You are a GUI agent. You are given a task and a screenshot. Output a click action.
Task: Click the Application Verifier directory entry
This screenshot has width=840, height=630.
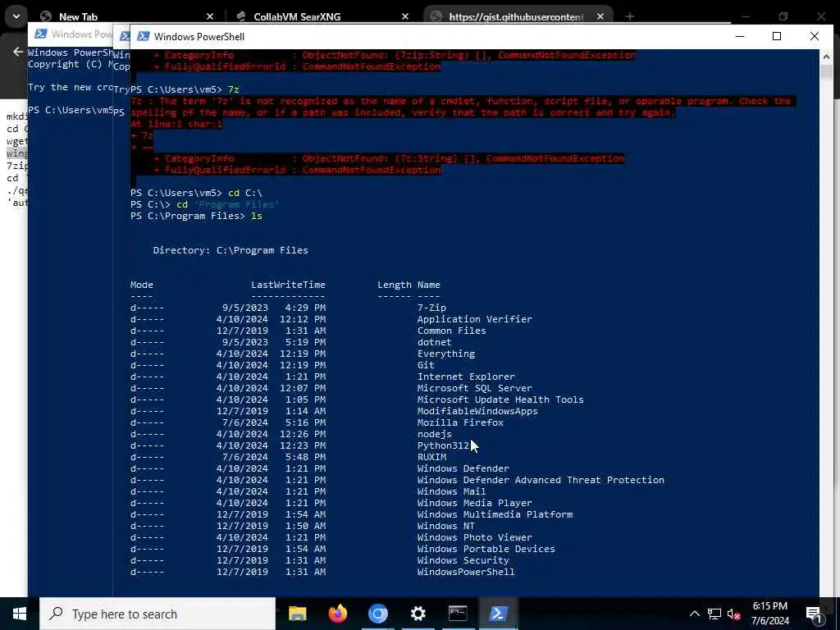(x=475, y=319)
